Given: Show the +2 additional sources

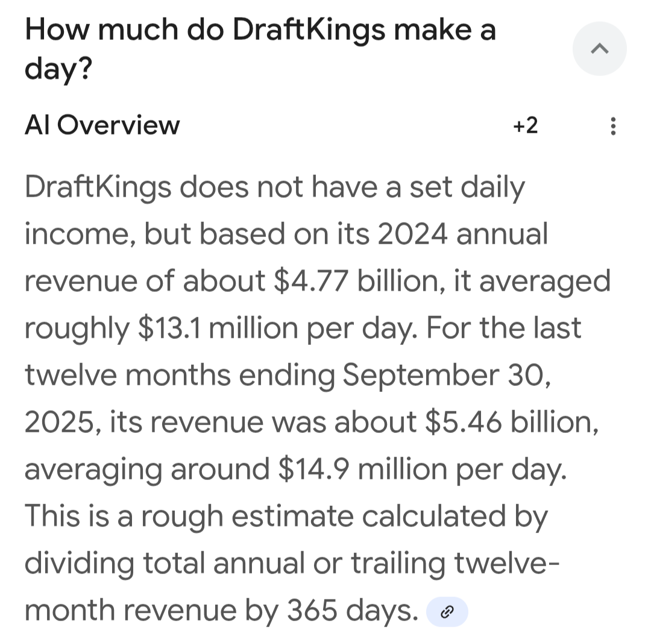Looking at the screenshot, I should tap(525, 125).
